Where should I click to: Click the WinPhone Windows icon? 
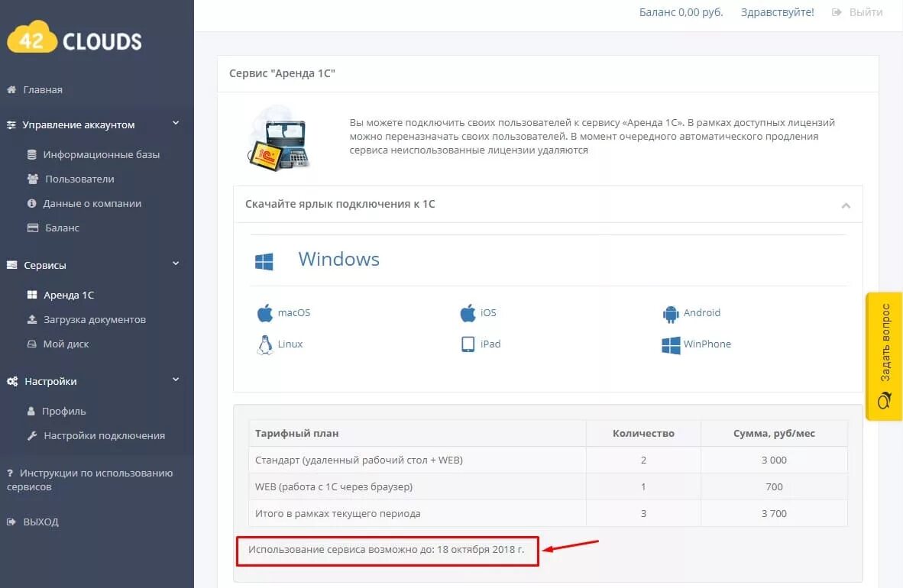(x=671, y=345)
